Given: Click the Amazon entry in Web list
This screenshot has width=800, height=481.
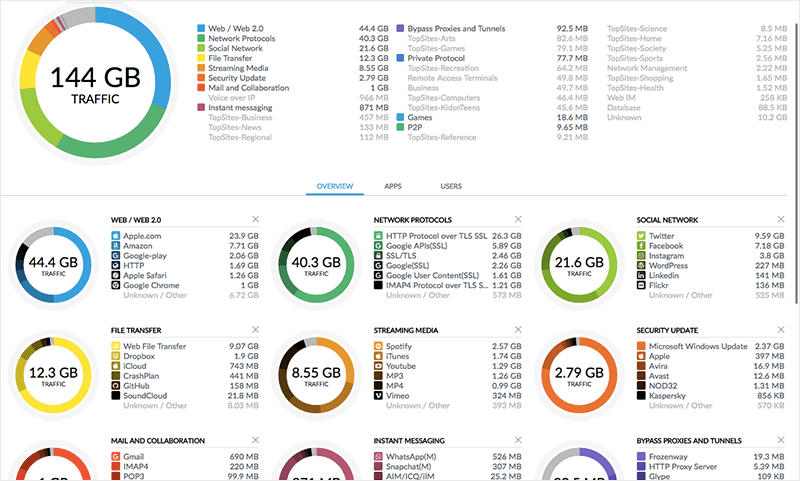Looking at the screenshot, I should [140, 246].
